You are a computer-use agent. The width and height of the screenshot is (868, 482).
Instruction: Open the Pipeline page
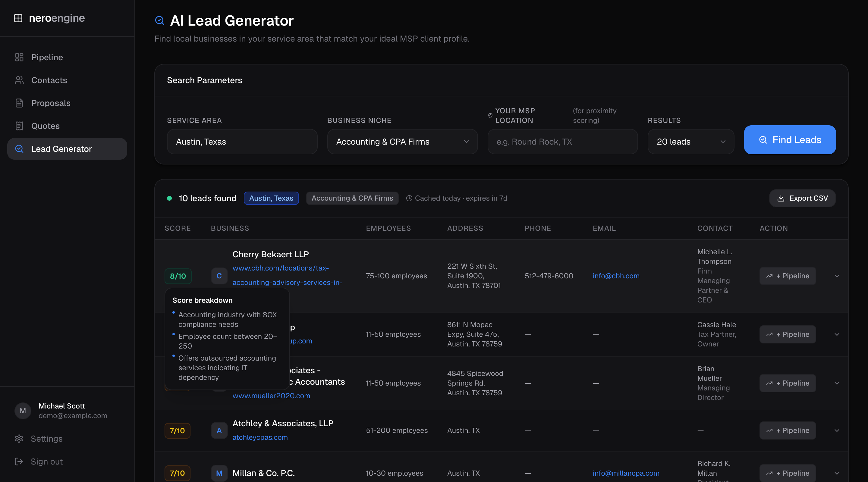(67, 57)
